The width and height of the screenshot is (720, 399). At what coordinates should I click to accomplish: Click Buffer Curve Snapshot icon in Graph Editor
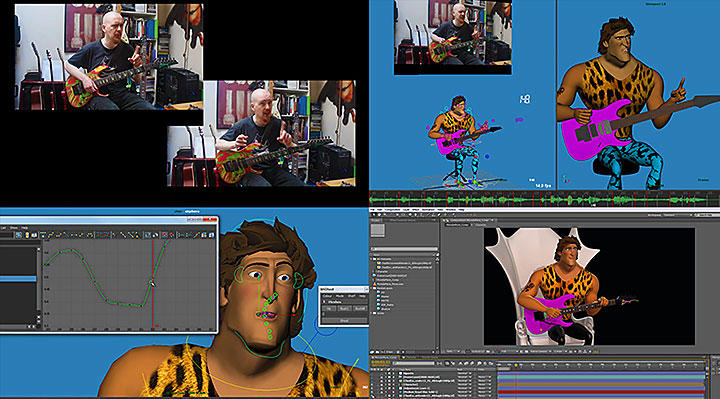click(x=99, y=234)
